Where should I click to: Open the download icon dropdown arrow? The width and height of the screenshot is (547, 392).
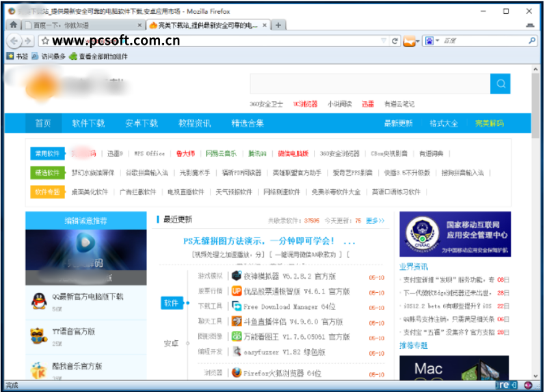[417, 42]
